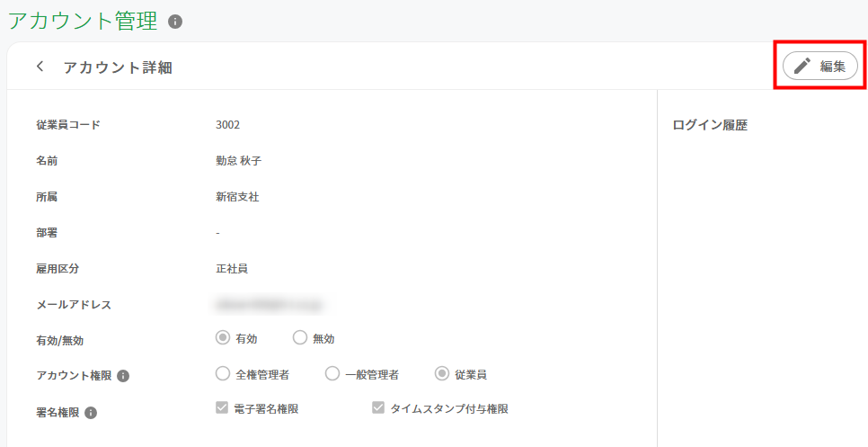
Task: Click the 新宿支社 affiliation value
Action: click(237, 197)
